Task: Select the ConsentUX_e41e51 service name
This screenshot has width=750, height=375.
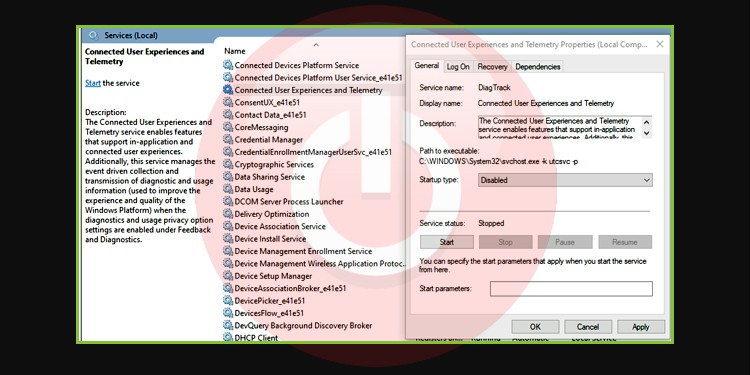Action: click(x=267, y=102)
